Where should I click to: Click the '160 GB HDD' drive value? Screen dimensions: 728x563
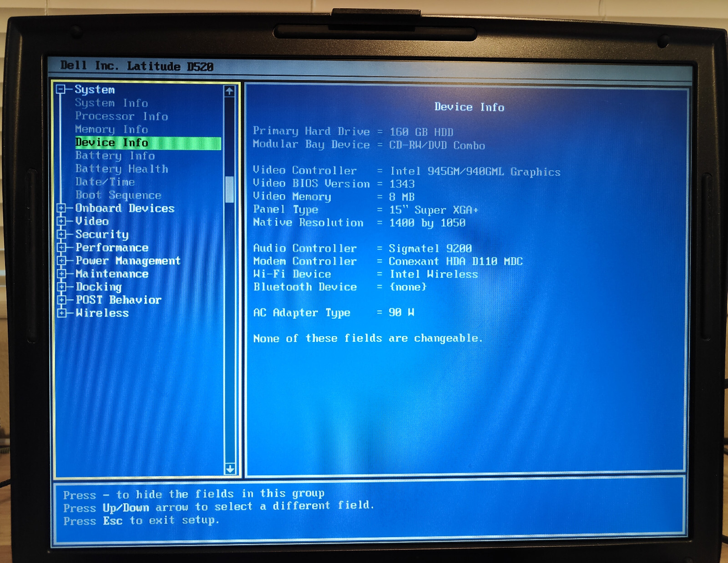(421, 132)
